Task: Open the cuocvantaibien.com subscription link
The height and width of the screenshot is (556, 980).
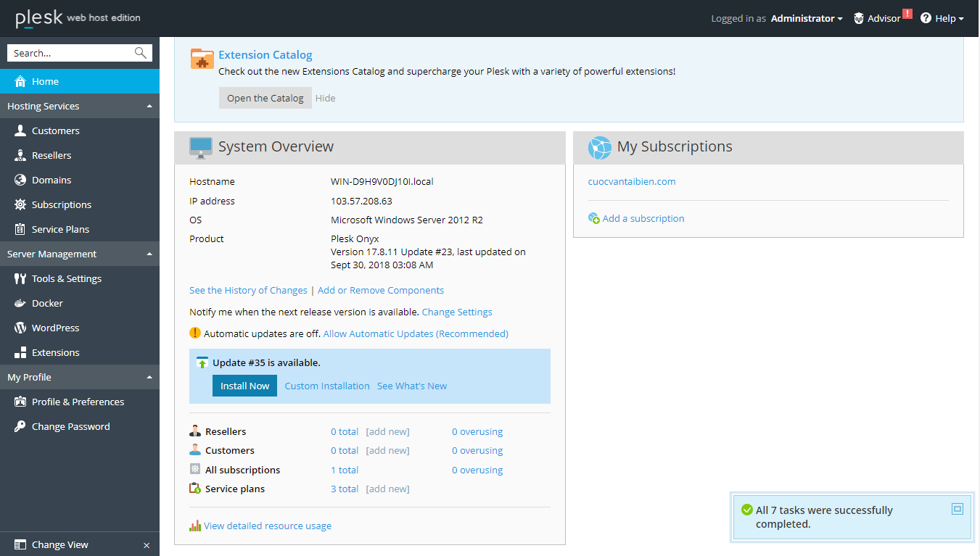Action: [631, 182]
